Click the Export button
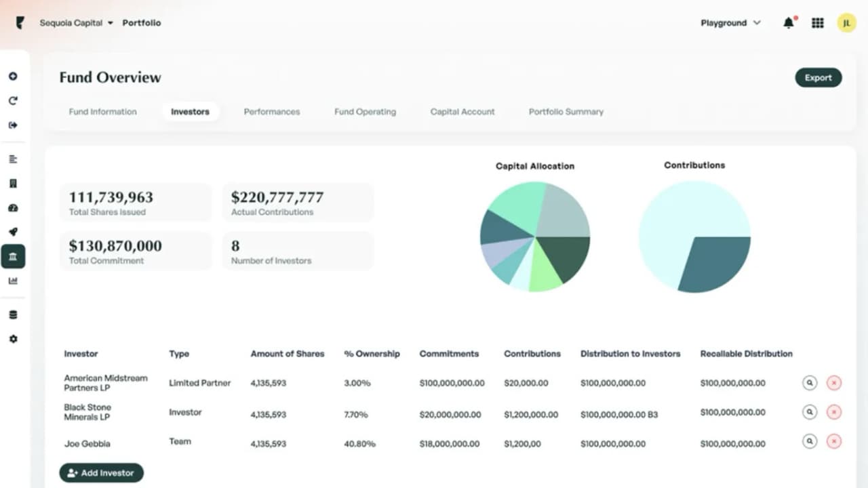Screen dimensions: 868x488 818,77
